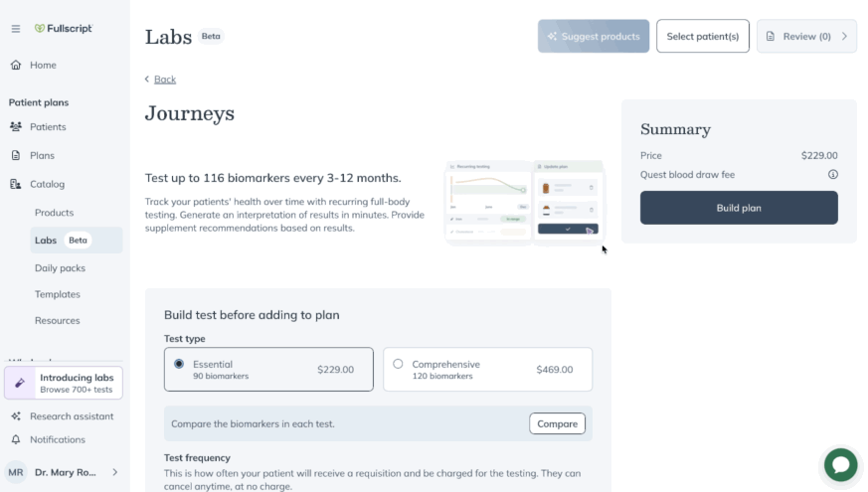Click the Home house icon

(16, 65)
